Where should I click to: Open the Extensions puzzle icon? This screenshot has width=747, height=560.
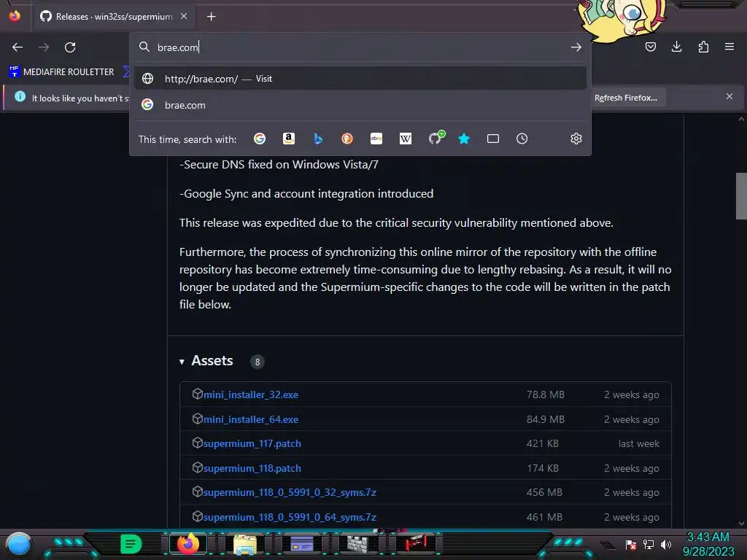703,47
